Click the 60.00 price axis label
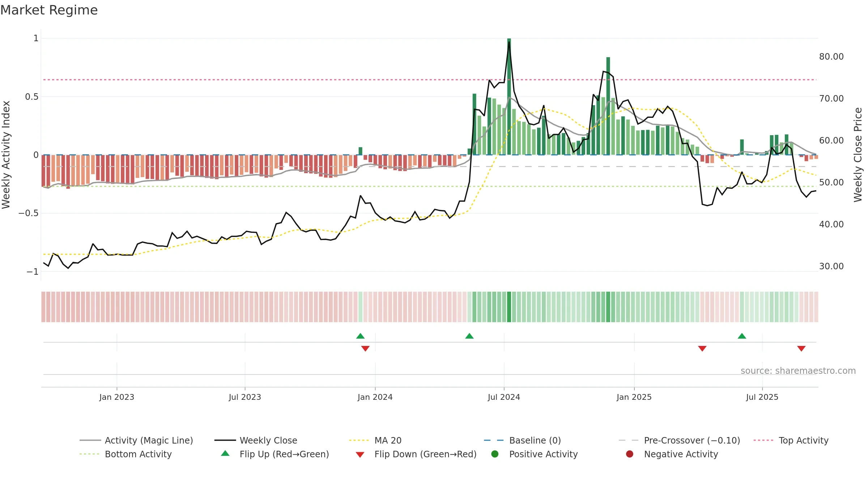The height and width of the screenshot is (488, 868). point(831,141)
